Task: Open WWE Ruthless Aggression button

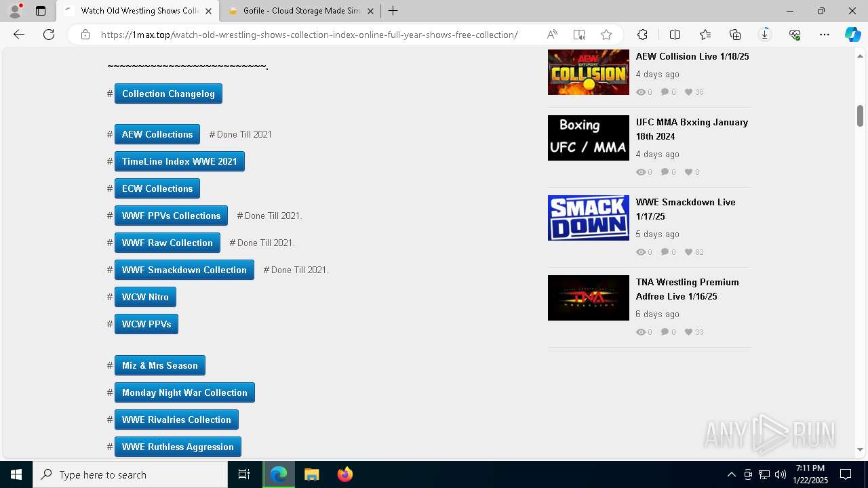Action: (x=178, y=447)
